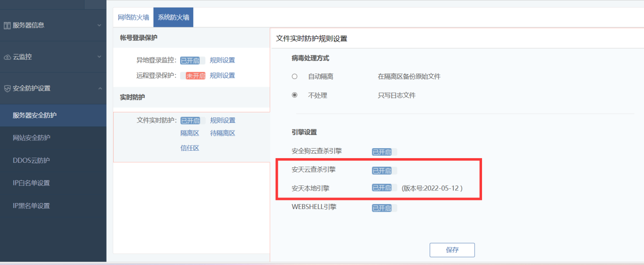Select the 自动隔离 radio option
The image size is (644, 265).
coord(295,77)
